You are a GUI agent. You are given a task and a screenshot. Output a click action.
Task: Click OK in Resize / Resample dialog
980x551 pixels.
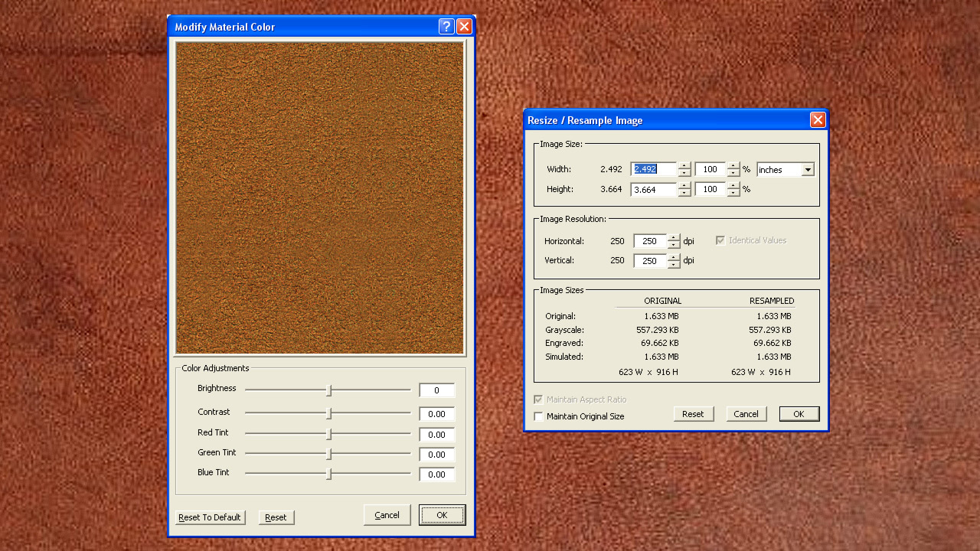pyautogui.click(x=799, y=414)
